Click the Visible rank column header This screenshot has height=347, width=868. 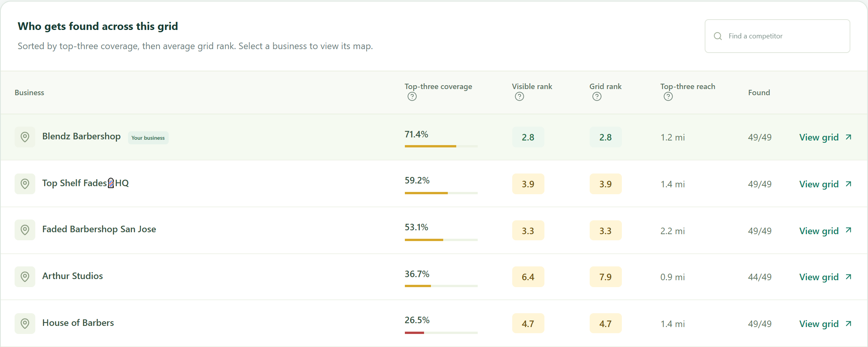(x=532, y=86)
